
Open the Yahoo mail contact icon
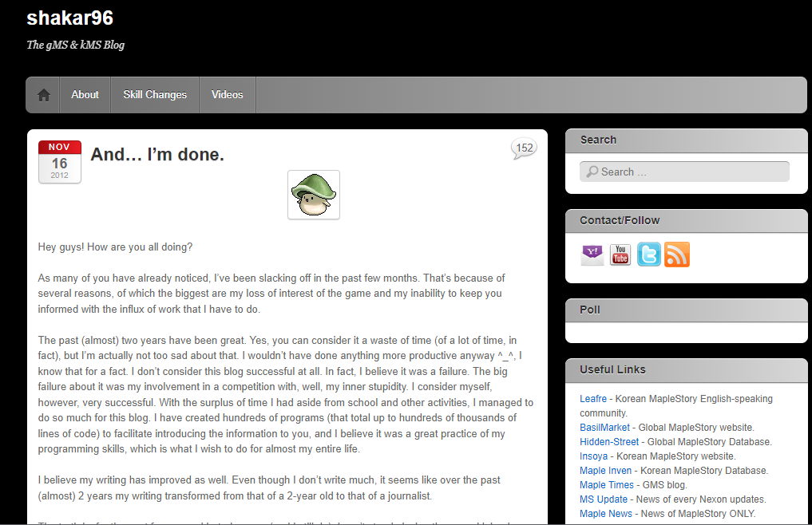click(592, 255)
